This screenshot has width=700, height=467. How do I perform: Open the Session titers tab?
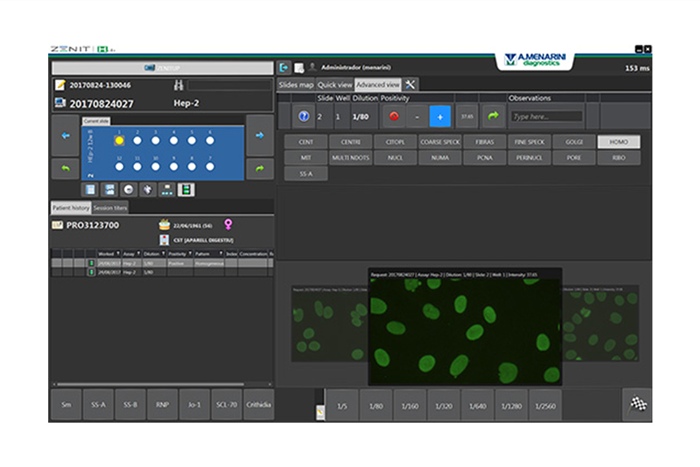[110, 208]
